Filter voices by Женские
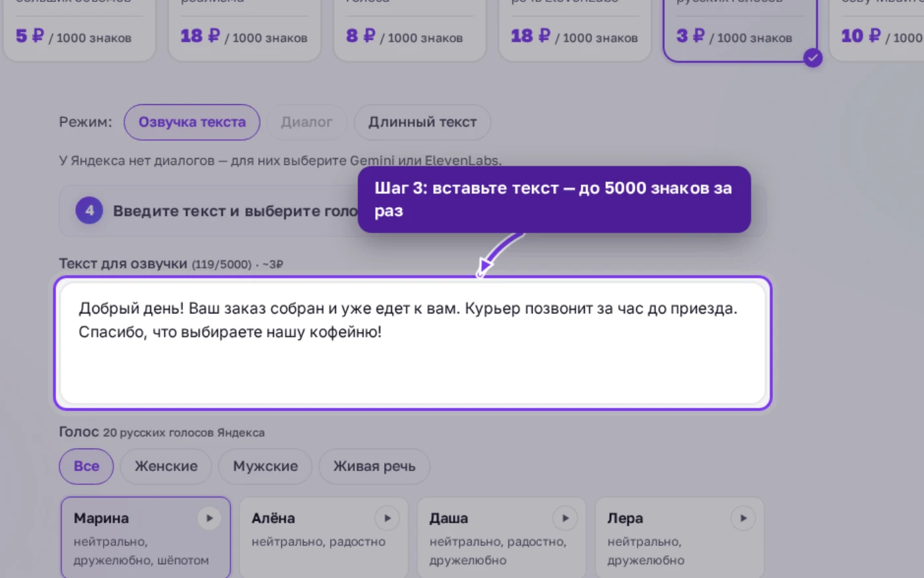Screen dimensions: 924x578 tap(166, 466)
